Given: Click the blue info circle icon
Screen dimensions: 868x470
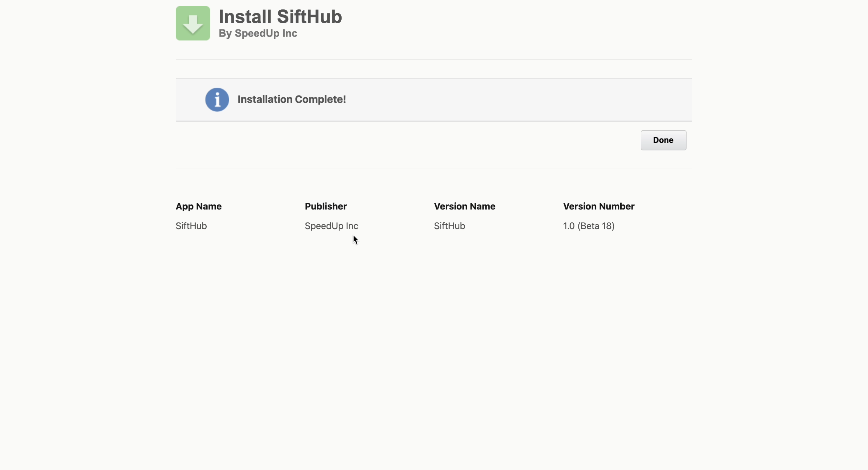Looking at the screenshot, I should (x=217, y=100).
